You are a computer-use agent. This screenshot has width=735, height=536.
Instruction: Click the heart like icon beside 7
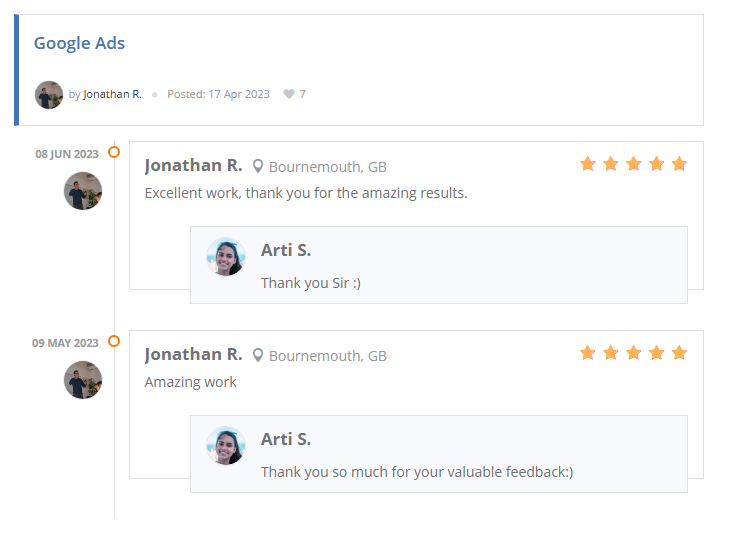tap(289, 94)
